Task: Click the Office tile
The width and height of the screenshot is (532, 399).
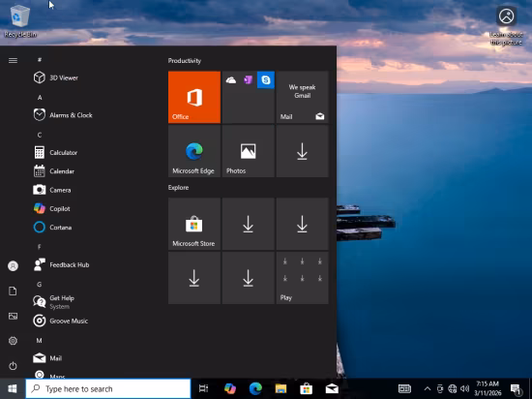Action: tap(194, 97)
